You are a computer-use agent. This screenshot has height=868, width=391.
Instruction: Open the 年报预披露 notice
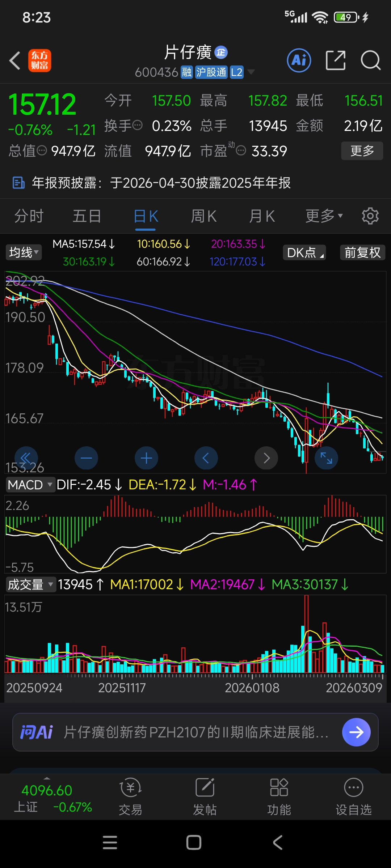195,183
